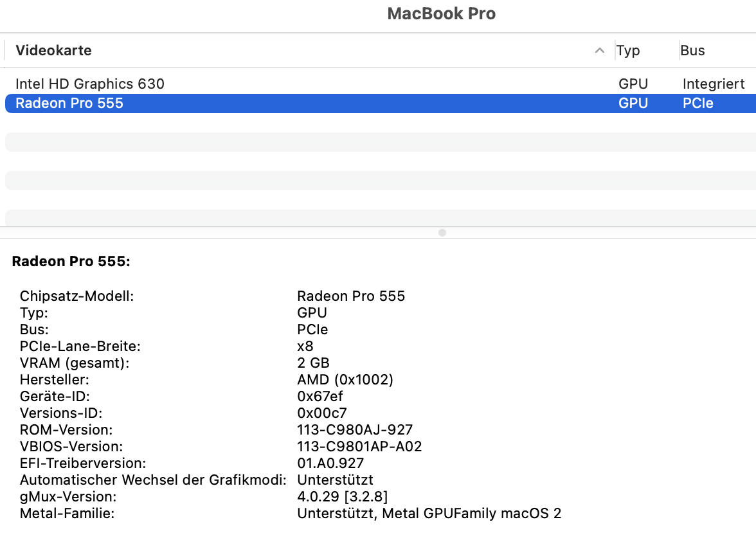Image resolution: width=756 pixels, height=540 pixels.
Task: Click the x8 lane width value
Action: coord(305,346)
